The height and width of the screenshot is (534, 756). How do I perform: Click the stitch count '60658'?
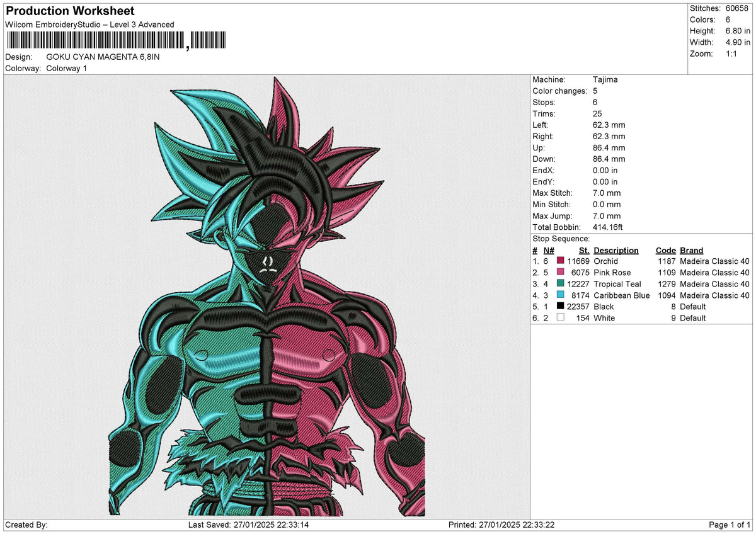coord(738,8)
